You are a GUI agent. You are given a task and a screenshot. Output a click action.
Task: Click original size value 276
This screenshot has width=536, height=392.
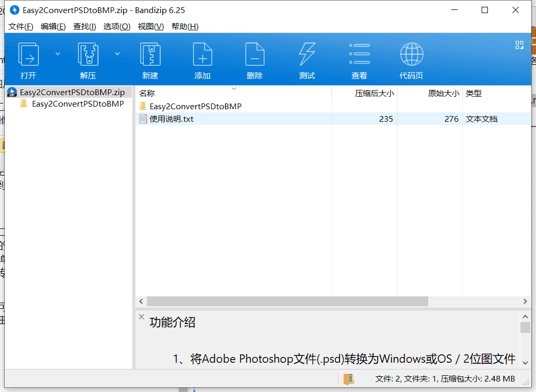451,119
